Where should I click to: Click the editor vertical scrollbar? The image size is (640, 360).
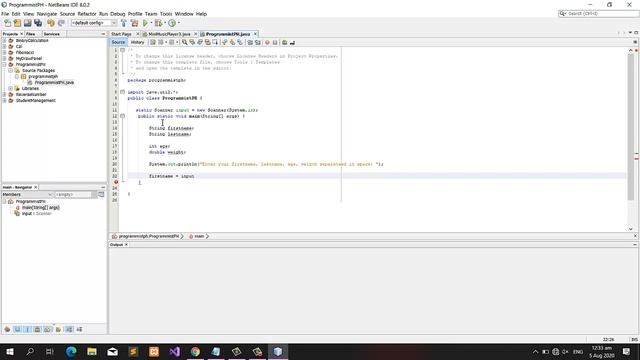tap(631, 127)
